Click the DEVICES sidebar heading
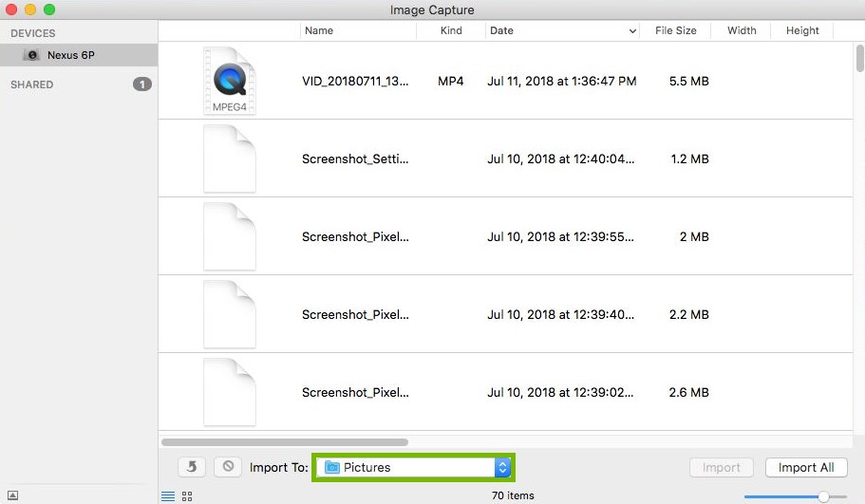The image size is (865, 504). (x=32, y=33)
